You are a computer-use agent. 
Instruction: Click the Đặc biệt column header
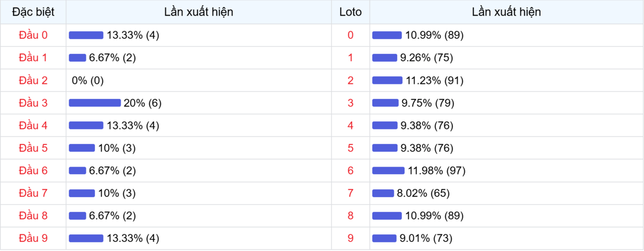pyautogui.click(x=33, y=12)
